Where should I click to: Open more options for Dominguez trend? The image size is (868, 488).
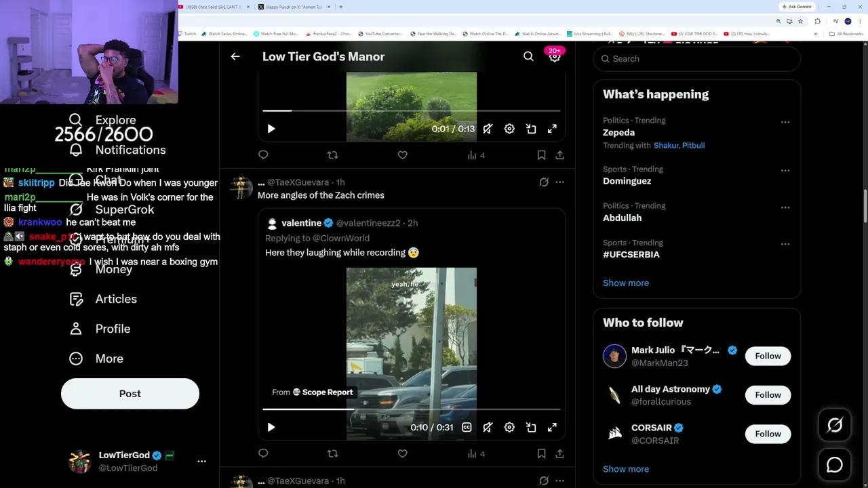click(x=785, y=171)
